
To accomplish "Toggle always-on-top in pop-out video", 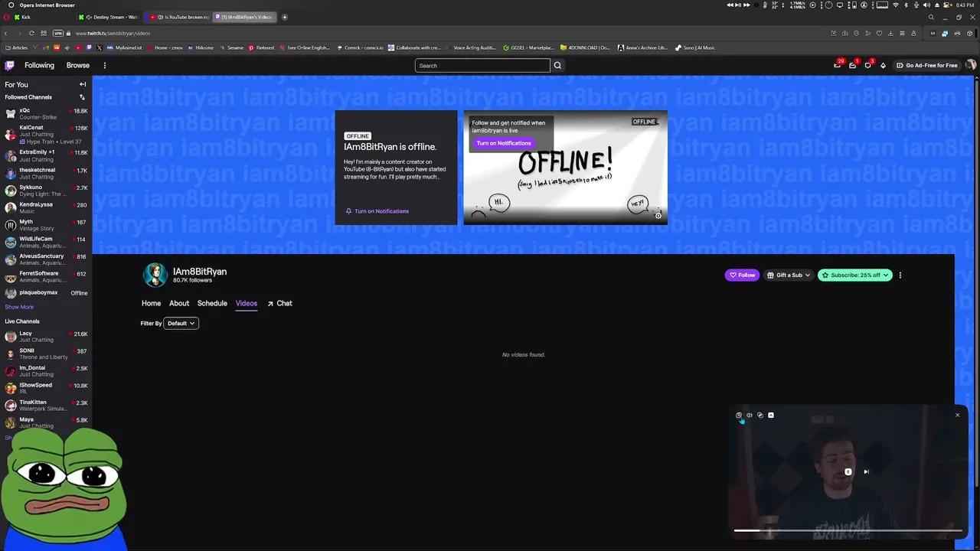I will (771, 415).
